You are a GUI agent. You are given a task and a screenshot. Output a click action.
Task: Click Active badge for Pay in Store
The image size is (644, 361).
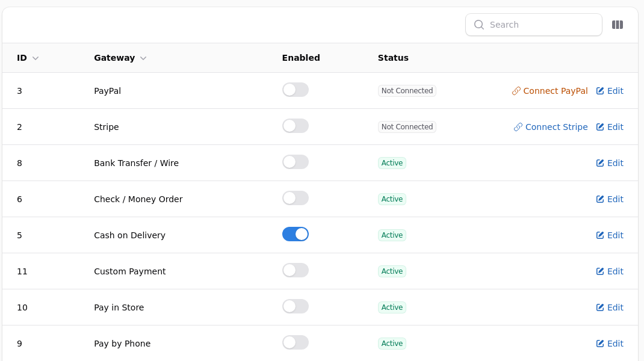tap(392, 307)
